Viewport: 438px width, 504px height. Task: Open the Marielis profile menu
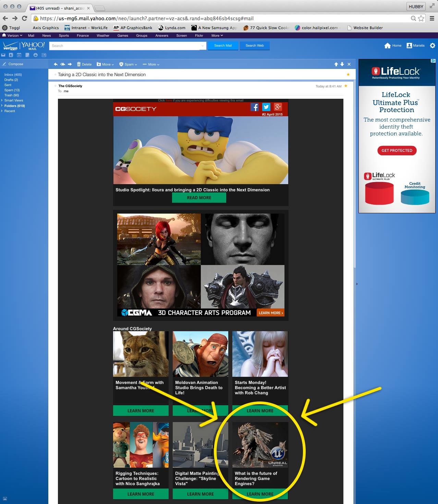click(x=416, y=46)
